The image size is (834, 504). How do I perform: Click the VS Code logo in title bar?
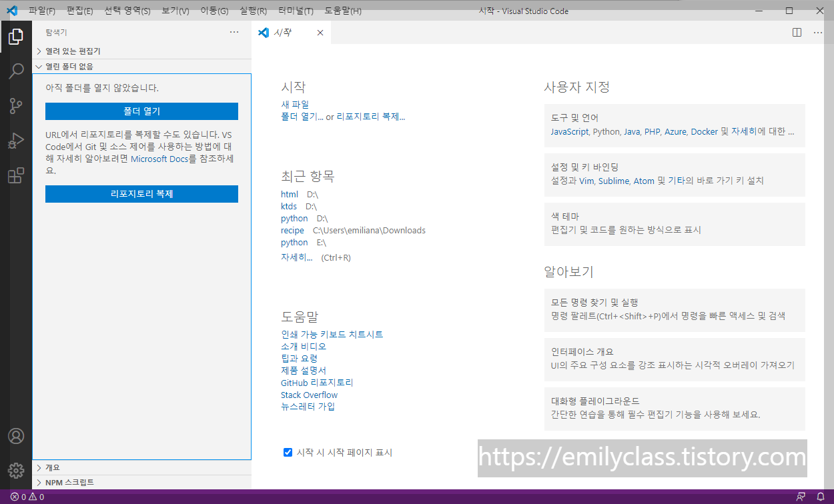point(11,11)
